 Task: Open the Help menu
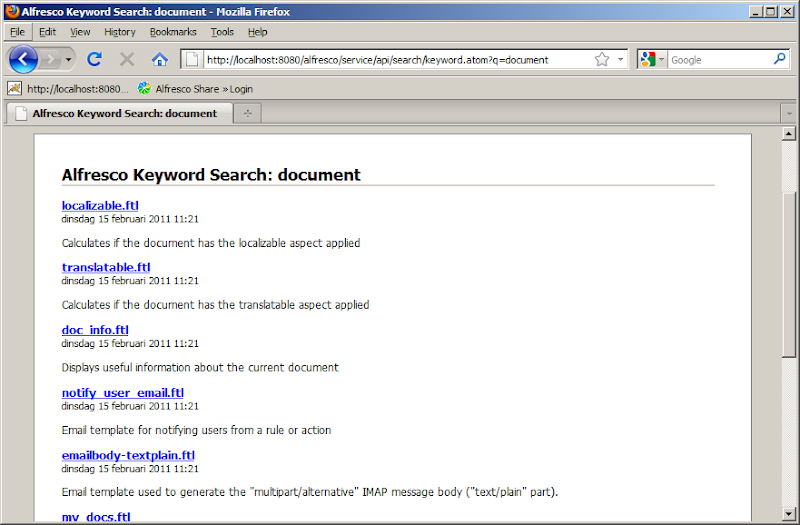[x=258, y=32]
